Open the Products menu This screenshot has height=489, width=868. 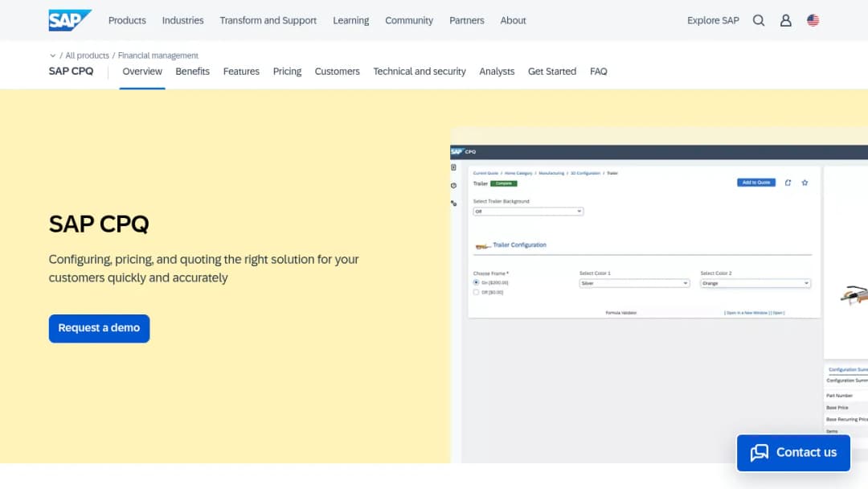127,20
